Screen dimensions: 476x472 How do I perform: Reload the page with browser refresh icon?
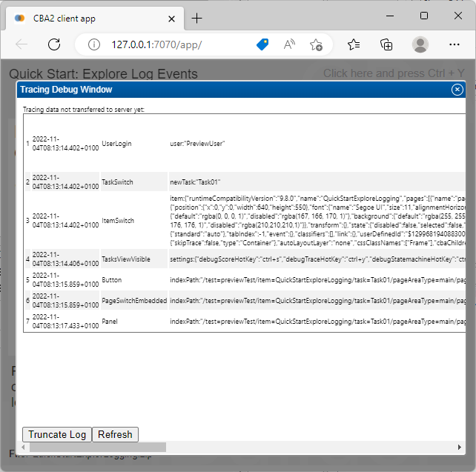point(54,44)
